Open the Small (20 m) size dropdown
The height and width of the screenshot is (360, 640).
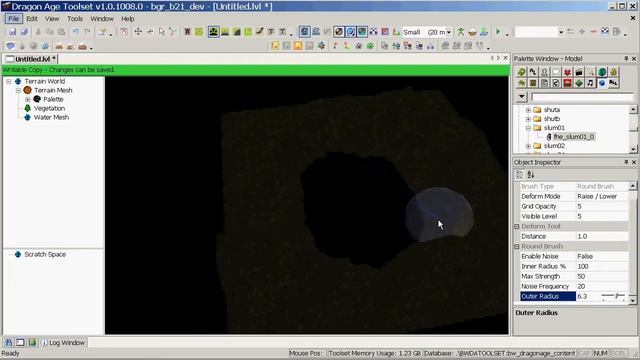(449, 32)
